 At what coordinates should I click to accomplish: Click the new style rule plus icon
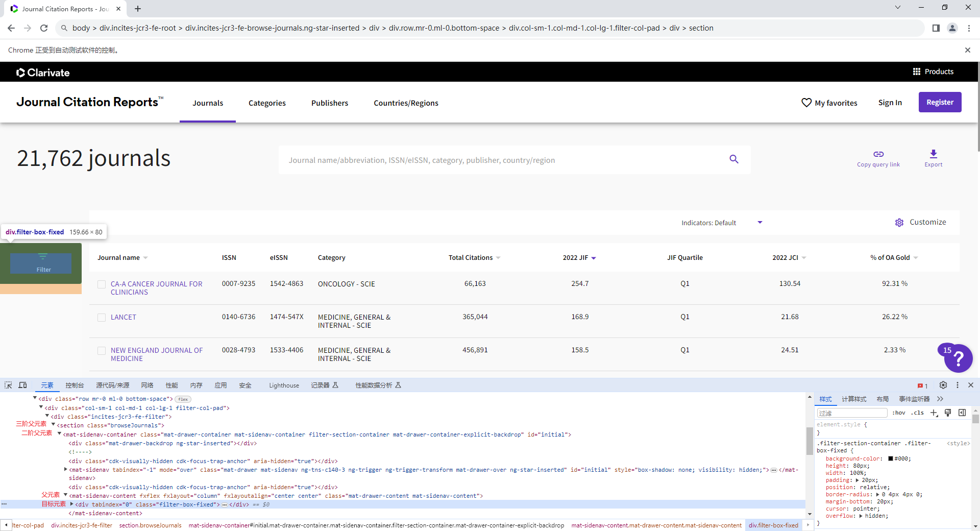pyautogui.click(x=934, y=413)
